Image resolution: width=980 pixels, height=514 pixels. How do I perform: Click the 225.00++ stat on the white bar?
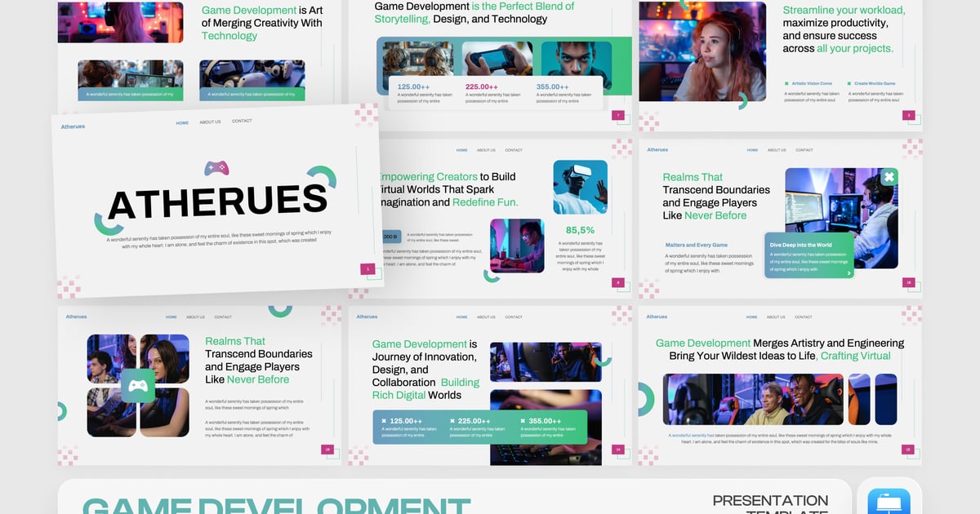[x=482, y=86]
